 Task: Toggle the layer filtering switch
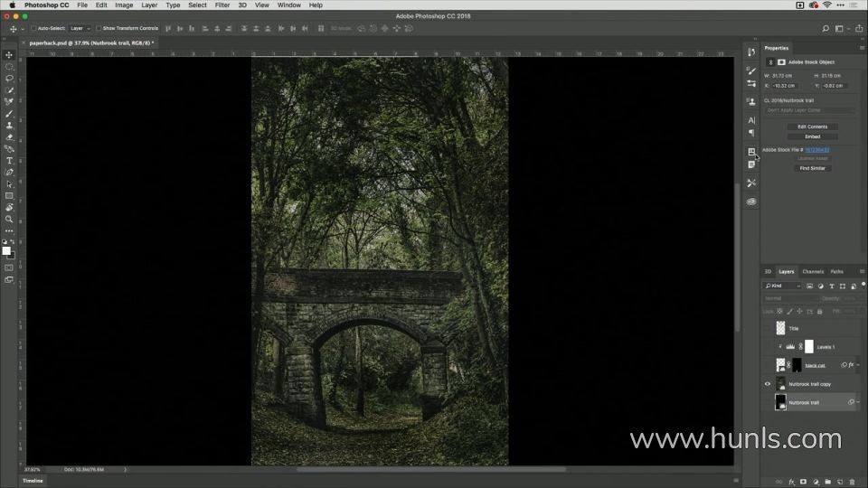click(x=863, y=285)
